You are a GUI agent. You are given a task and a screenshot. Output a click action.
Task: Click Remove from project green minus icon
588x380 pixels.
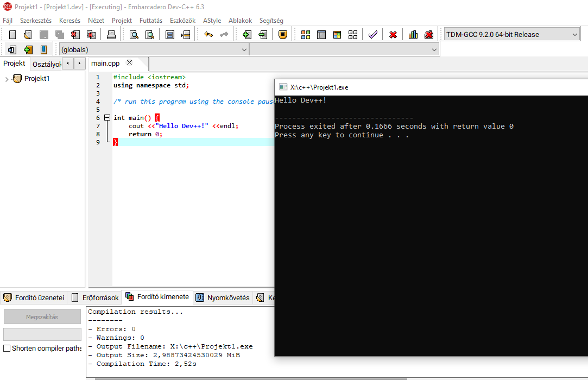click(263, 35)
